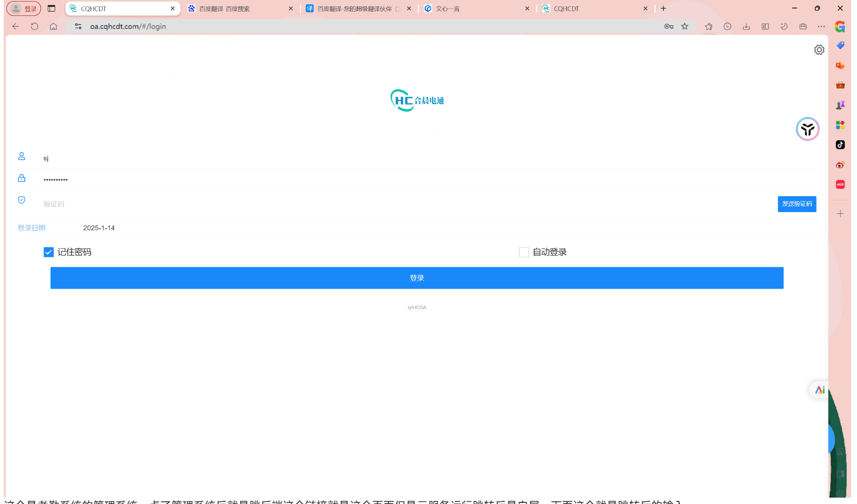Screen dimensions: 857x504
Task: View site information icon in address bar
Action: 78,27
